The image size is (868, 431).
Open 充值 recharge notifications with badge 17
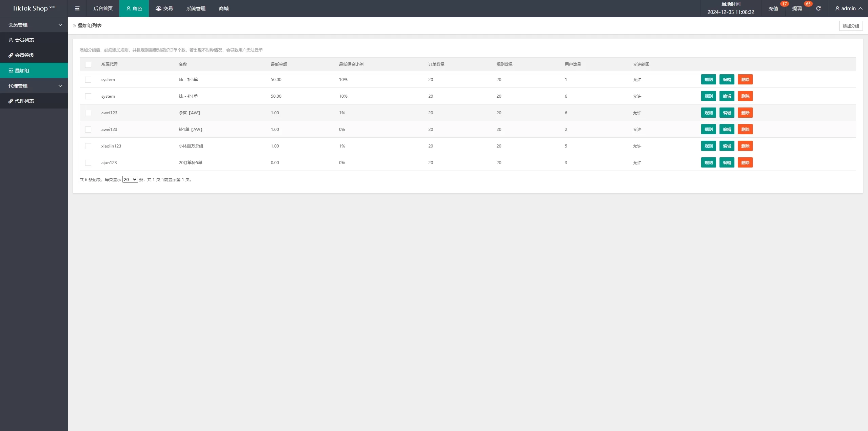[773, 8]
